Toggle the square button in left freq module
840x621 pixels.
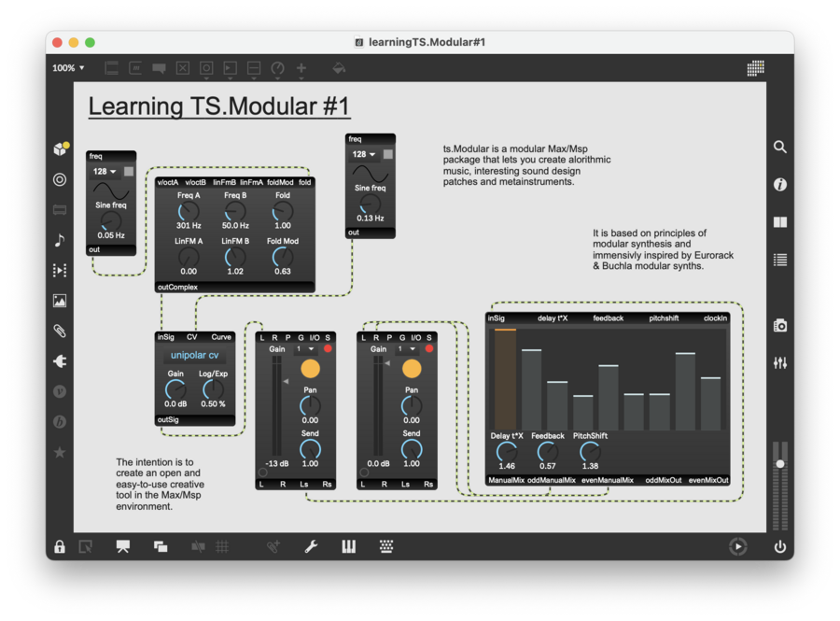pyautogui.click(x=129, y=172)
